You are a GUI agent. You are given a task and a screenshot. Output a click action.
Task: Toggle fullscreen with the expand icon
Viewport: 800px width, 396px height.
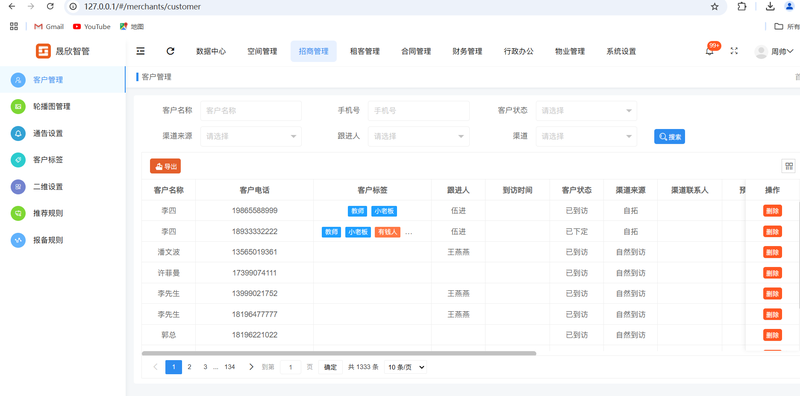[x=734, y=51]
